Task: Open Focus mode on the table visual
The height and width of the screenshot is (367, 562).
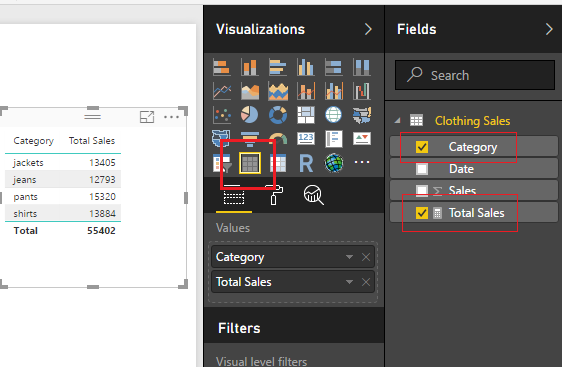Action: pyautogui.click(x=147, y=117)
